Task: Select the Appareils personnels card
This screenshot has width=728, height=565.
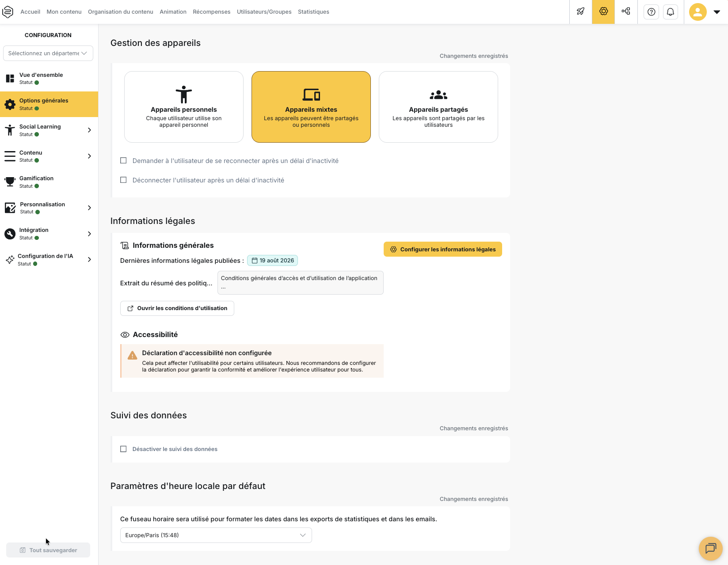Action: [x=184, y=107]
